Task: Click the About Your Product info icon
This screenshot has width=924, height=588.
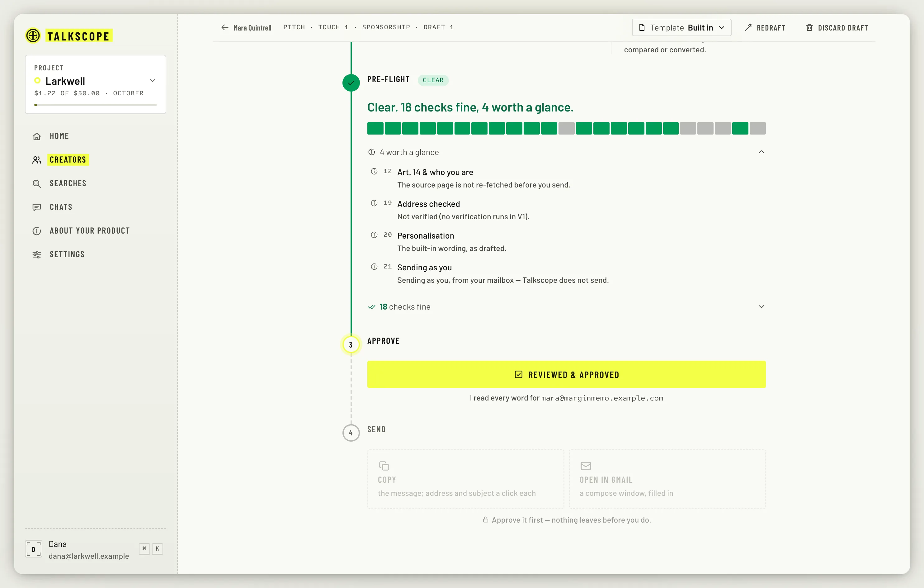Action: pos(37,231)
